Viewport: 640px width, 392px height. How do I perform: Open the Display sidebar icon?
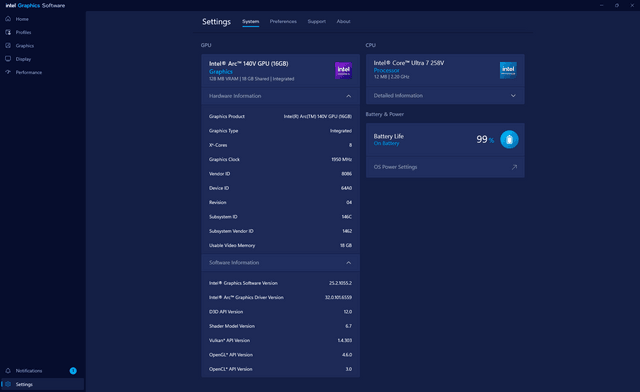point(8,59)
